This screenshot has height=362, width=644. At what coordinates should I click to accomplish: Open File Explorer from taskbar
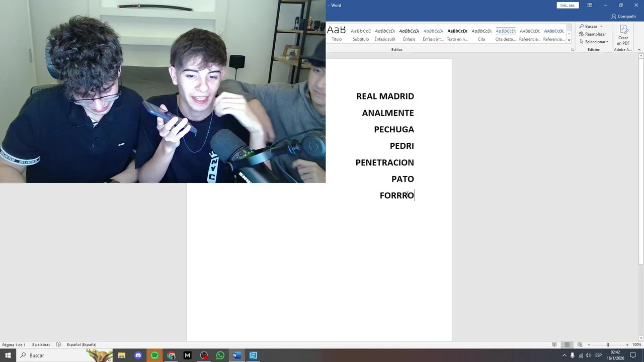(x=122, y=355)
